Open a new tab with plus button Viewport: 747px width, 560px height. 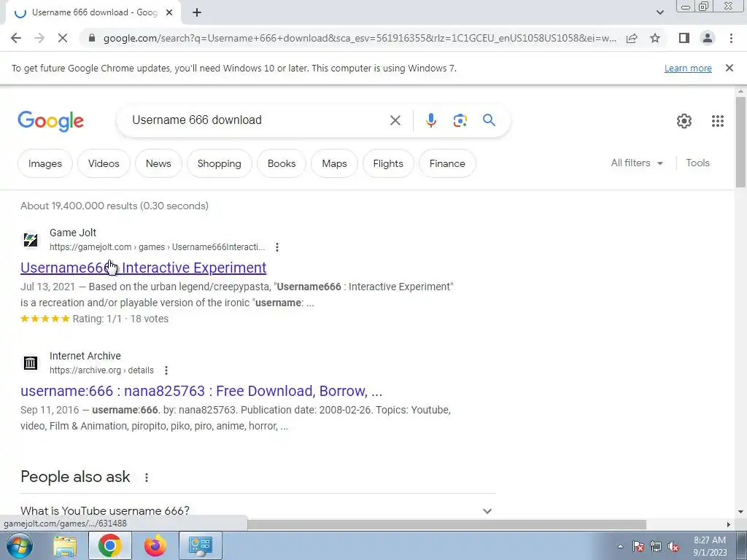pos(197,13)
